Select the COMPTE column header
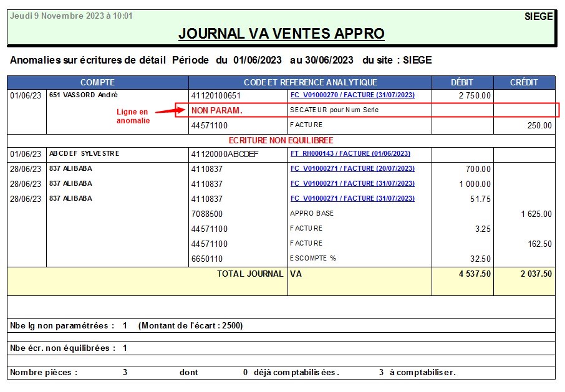 (97, 82)
